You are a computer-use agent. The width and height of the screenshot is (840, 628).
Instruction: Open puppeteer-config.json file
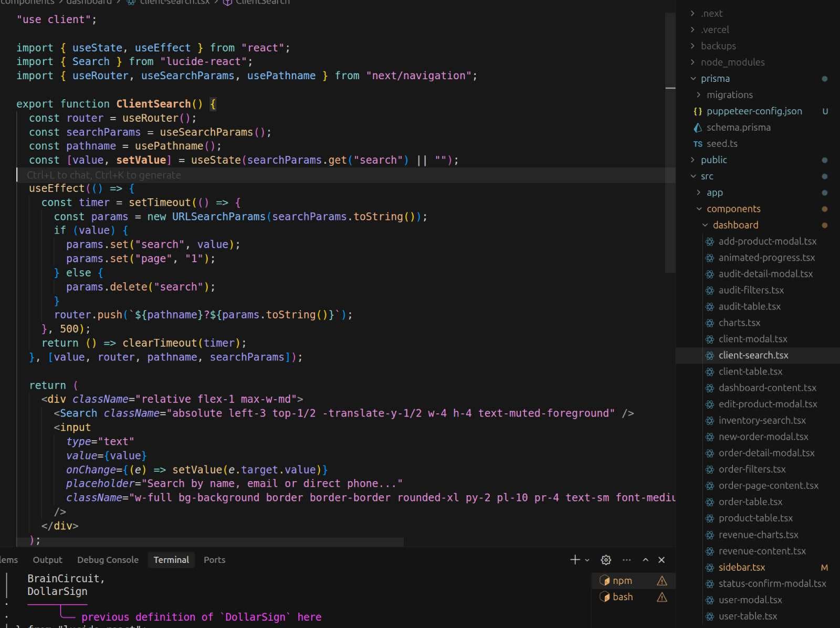pos(754,111)
